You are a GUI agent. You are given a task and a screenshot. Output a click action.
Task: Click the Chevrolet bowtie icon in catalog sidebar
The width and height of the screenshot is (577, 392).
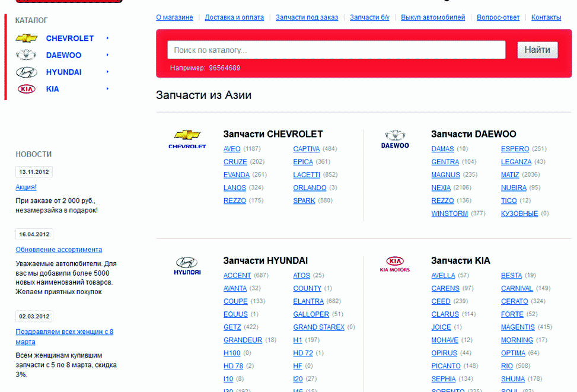[27, 38]
